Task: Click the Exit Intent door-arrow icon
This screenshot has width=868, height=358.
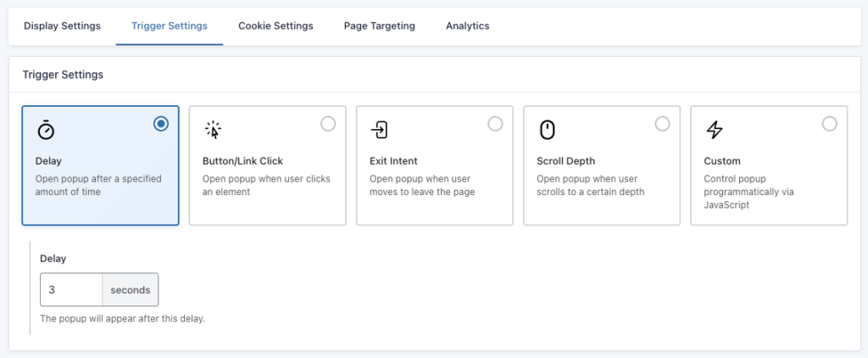Action: pyautogui.click(x=380, y=130)
